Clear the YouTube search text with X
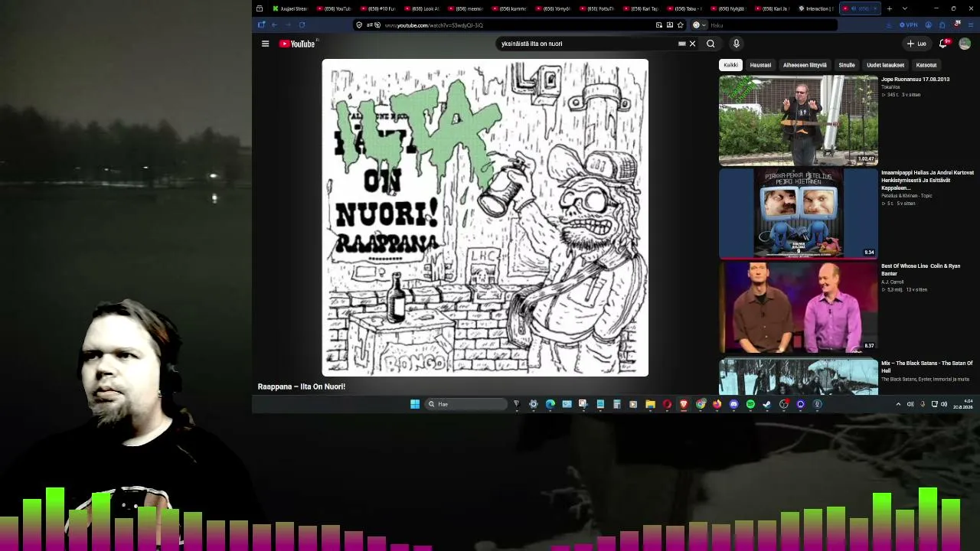Screen dimensions: 980x551 coord(692,44)
